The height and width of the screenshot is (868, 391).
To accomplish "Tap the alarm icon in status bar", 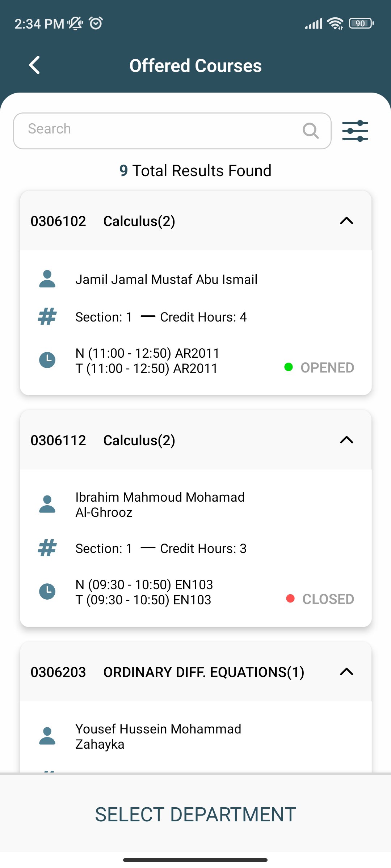I will point(96,24).
